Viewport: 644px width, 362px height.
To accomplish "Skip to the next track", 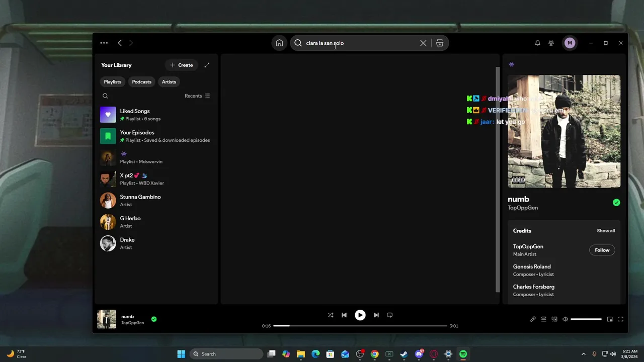I will [x=376, y=315].
